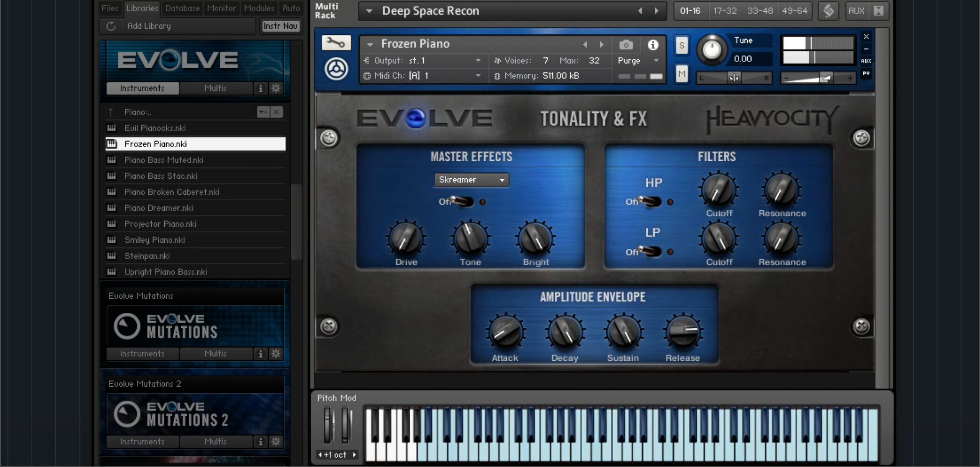980x467 pixels.
Task: Open Evolve library settings gear
Action: pyautogui.click(x=276, y=88)
